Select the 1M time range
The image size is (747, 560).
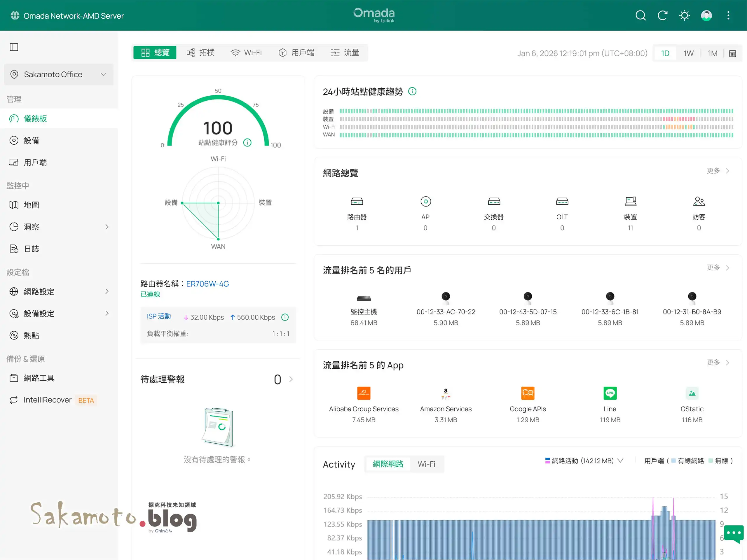click(713, 53)
